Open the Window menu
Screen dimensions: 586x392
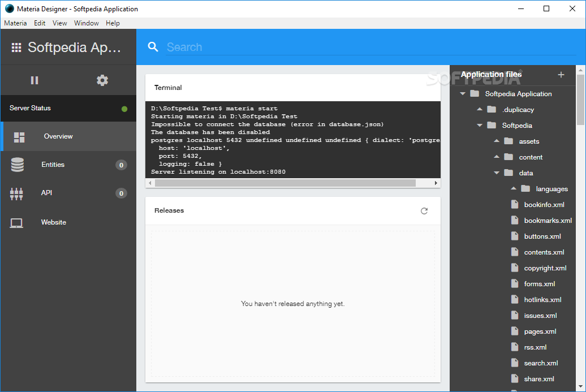87,23
